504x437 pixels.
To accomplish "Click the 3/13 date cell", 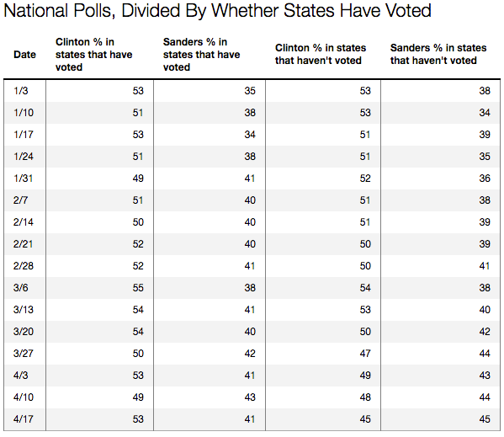I will pyautogui.click(x=24, y=309).
